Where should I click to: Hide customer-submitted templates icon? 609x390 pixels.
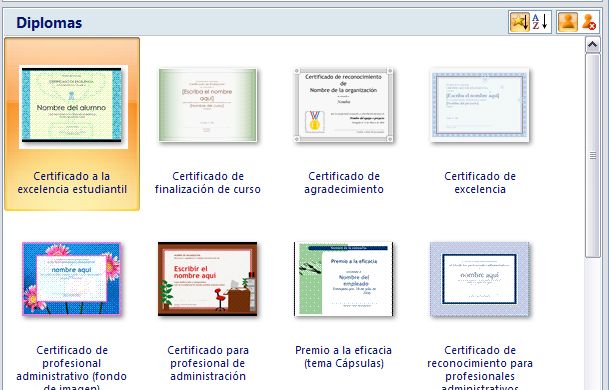[x=588, y=22]
